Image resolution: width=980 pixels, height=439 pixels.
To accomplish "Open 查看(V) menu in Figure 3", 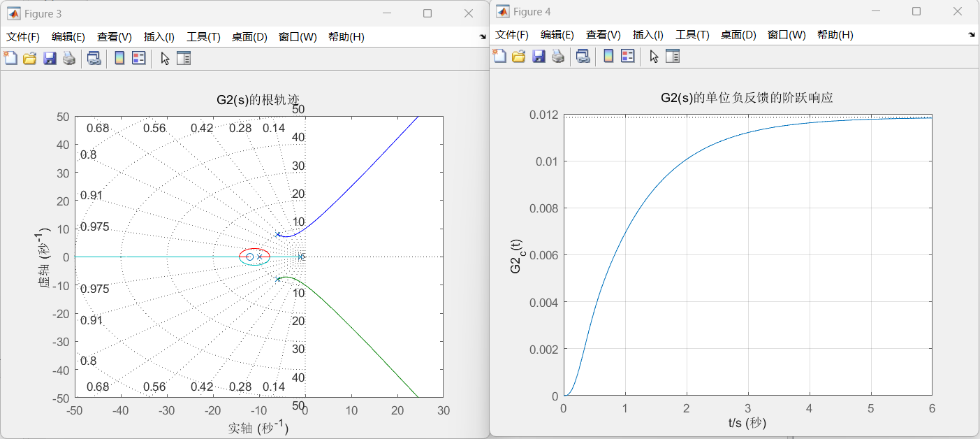I will click(115, 37).
